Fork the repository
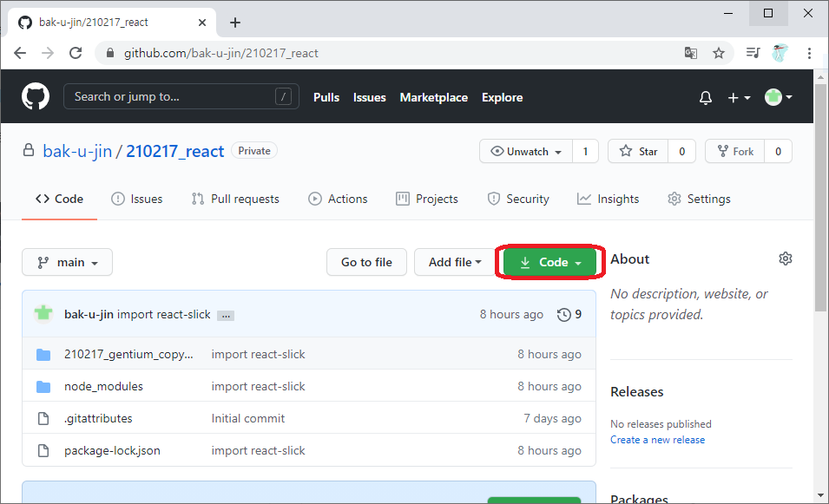 pyautogui.click(x=735, y=152)
